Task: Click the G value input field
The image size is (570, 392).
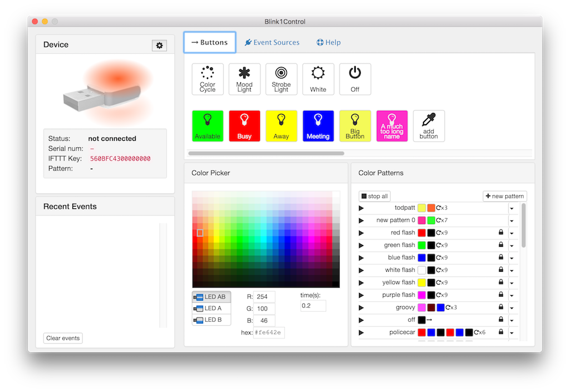Action: point(264,308)
